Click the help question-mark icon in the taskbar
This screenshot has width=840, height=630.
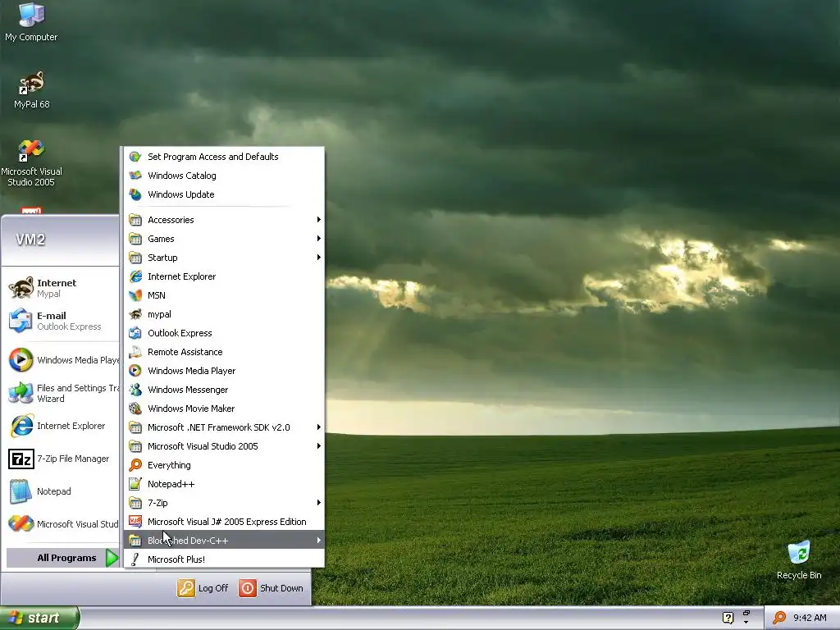tap(728, 618)
